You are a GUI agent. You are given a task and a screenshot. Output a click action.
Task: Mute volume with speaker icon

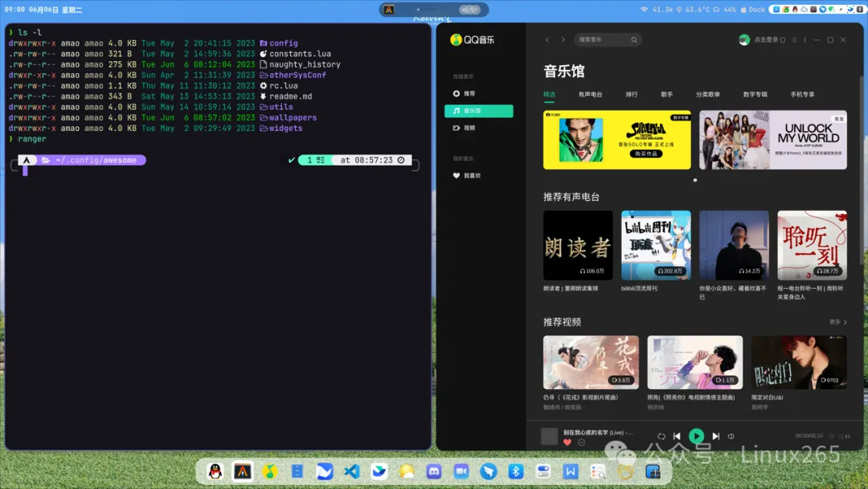[731, 437]
